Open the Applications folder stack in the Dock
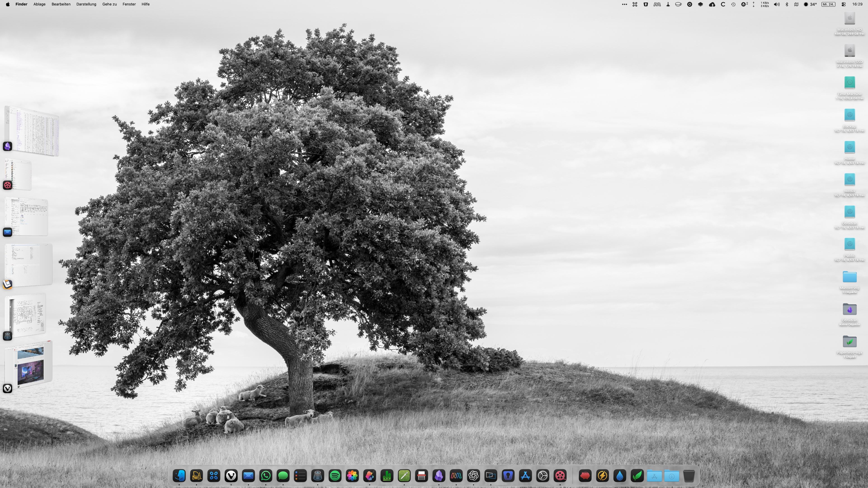This screenshot has height=488, width=868. coord(654,476)
